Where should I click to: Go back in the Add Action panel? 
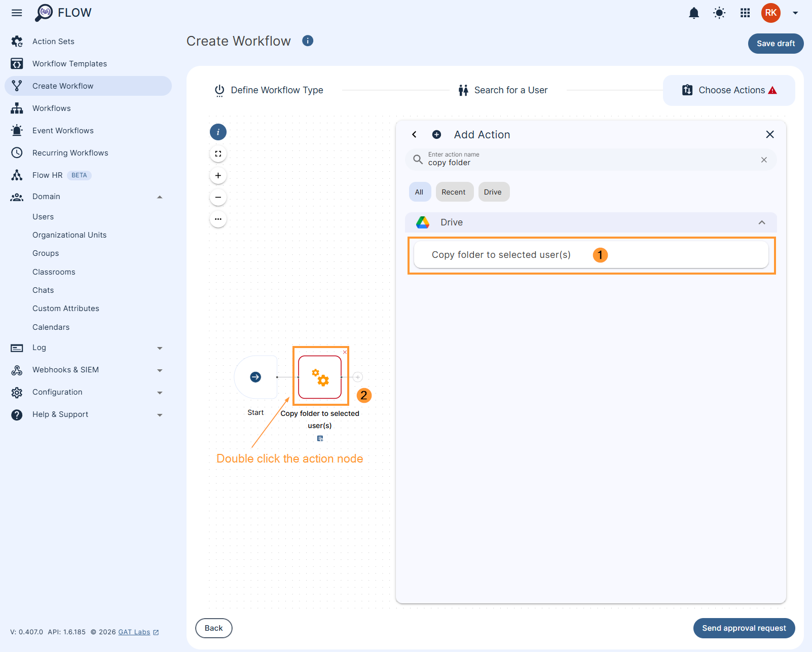(414, 134)
